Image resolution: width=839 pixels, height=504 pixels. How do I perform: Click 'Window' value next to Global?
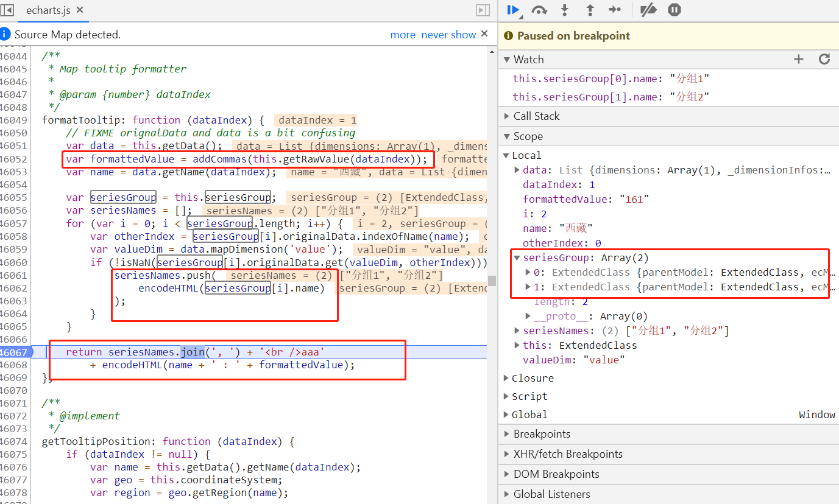pyautogui.click(x=817, y=415)
